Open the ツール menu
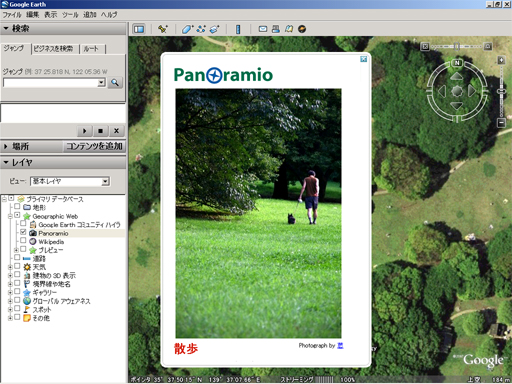This screenshot has width=512, height=384. tap(70, 15)
